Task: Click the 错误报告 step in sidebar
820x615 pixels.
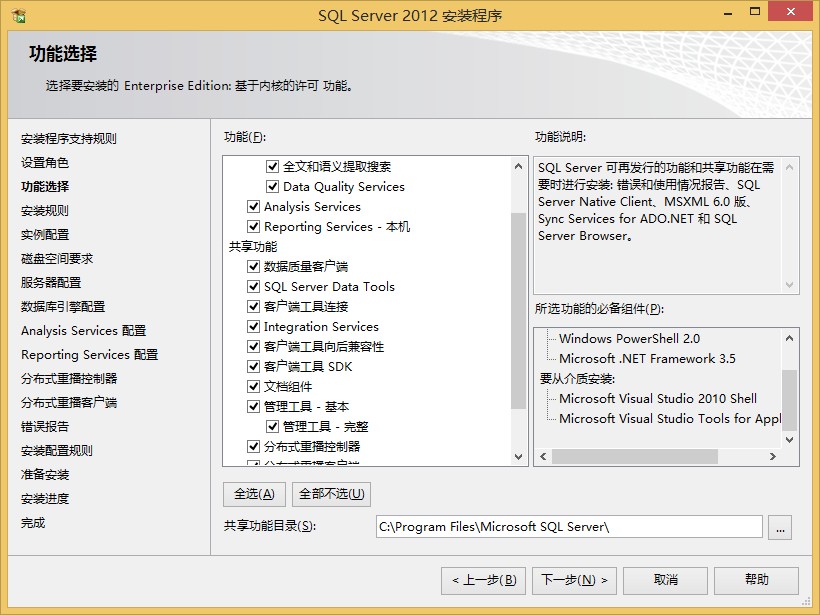Action: (x=45, y=427)
